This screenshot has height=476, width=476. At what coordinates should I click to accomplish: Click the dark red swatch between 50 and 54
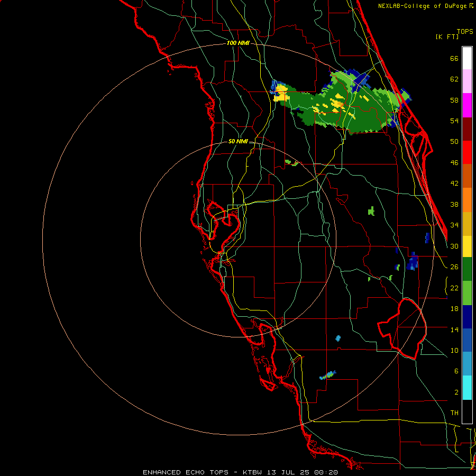[467, 129]
